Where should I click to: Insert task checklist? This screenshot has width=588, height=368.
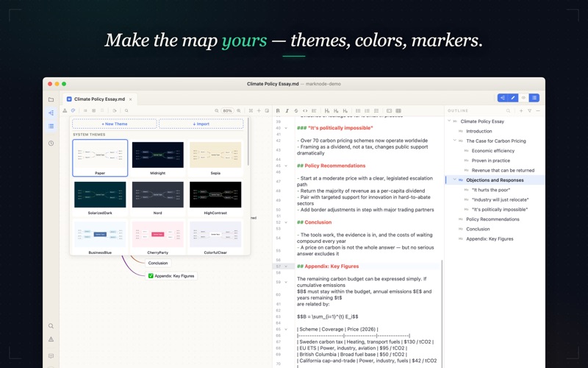point(376,111)
